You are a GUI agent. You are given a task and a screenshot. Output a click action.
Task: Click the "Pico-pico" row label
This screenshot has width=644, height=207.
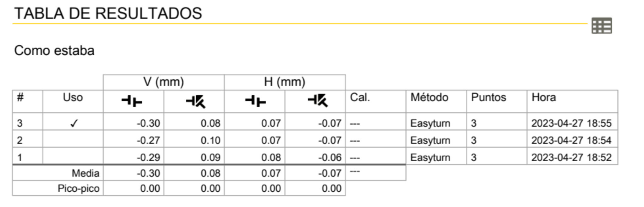[x=78, y=188]
